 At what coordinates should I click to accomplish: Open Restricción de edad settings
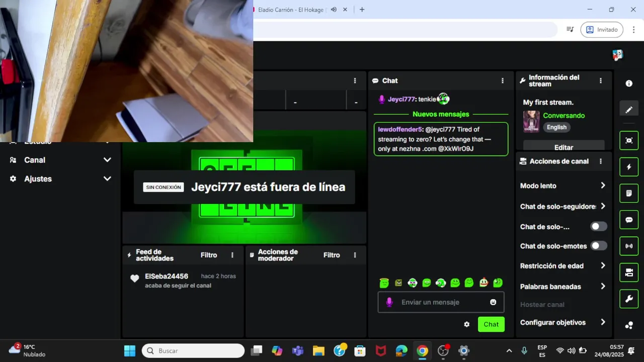tap(562, 266)
